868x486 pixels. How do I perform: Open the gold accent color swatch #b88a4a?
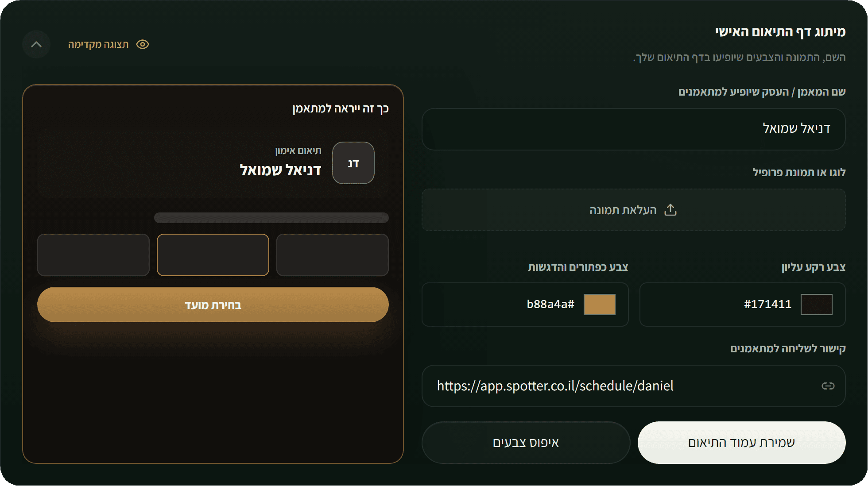599,305
